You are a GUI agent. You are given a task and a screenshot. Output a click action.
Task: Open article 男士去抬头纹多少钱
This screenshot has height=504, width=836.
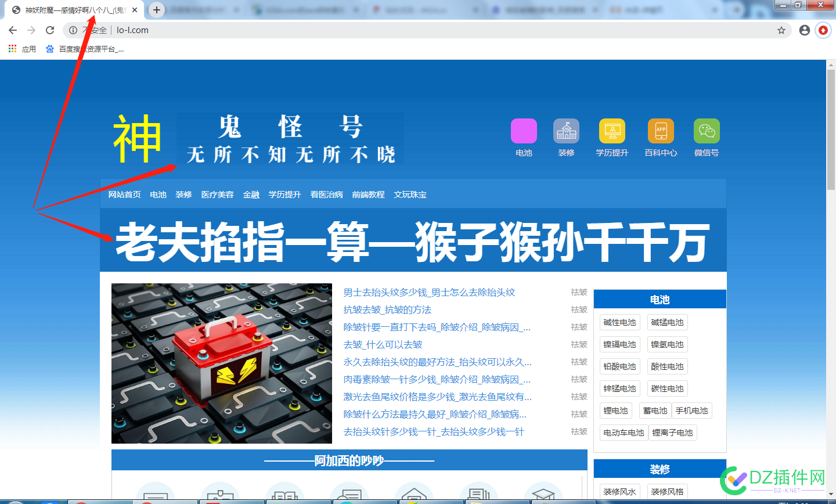[429, 292]
